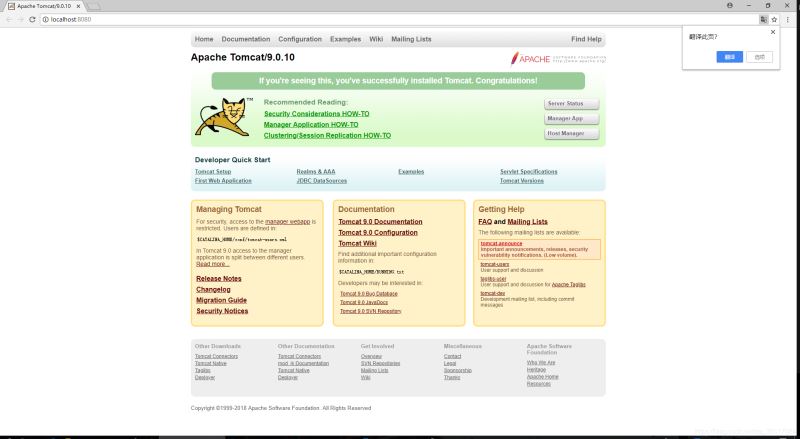The height and width of the screenshot is (439, 800).
Task: Open SVN Repositories under Get Involved
Action: pyautogui.click(x=380, y=363)
